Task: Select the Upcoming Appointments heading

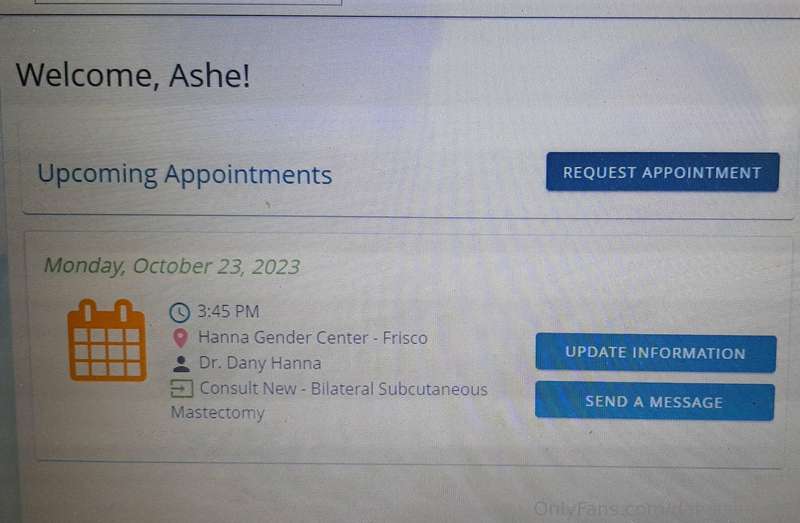Action: [185, 175]
